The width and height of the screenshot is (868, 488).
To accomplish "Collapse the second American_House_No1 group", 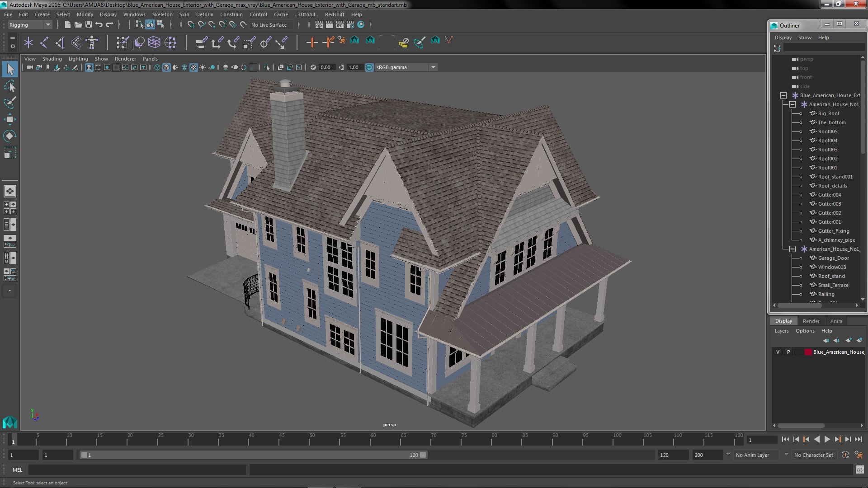I will pyautogui.click(x=793, y=249).
